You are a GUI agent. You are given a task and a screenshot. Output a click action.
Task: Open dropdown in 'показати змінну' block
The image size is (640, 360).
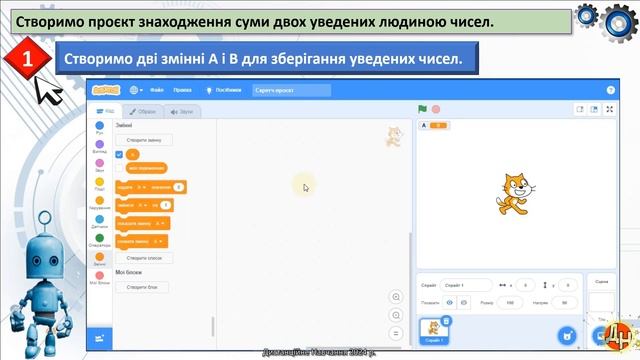pyautogui.click(x=160, y=224)
